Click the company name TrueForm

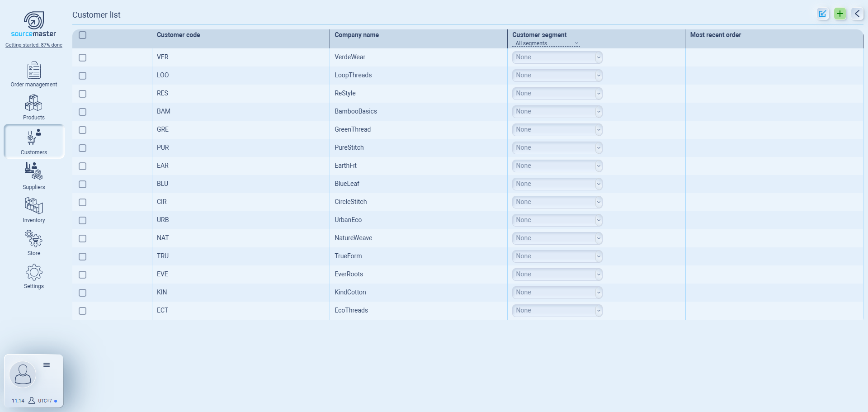click(x=348, y=256)
